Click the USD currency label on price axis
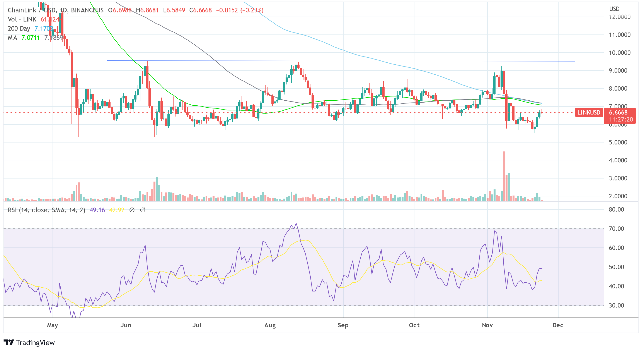Image resolution: width=644 pixels, height=352 pixels. pyautogui.click(x=614, y=9)
